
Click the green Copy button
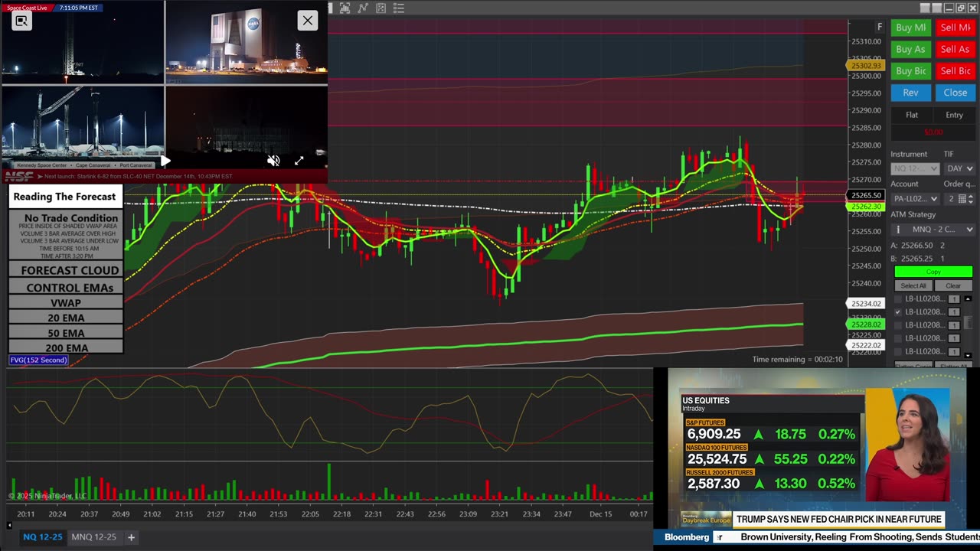933,272
